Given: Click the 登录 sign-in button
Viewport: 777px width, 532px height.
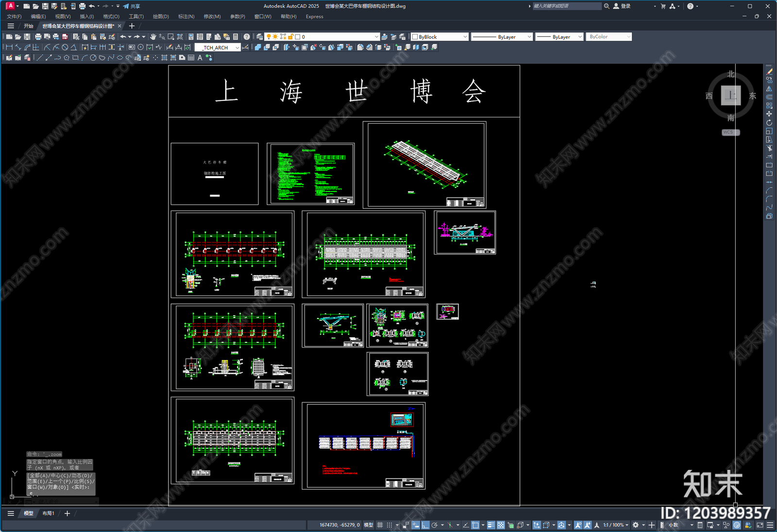Looking at the screenshot, I should pos(622,6).
